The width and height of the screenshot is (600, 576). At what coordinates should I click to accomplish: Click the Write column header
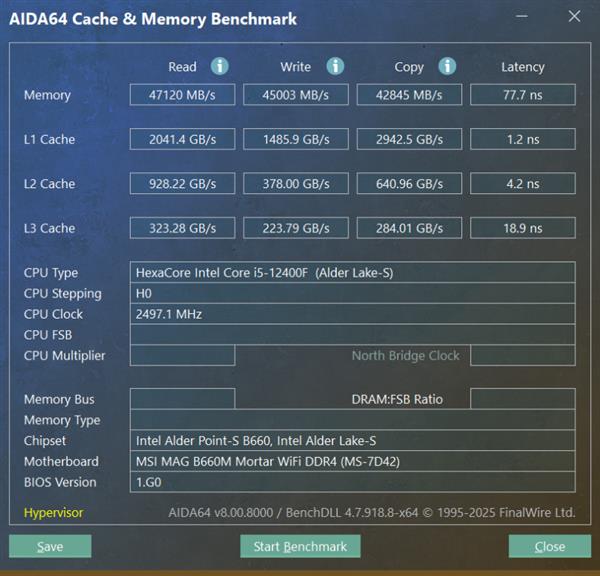[x=295, y=67]
